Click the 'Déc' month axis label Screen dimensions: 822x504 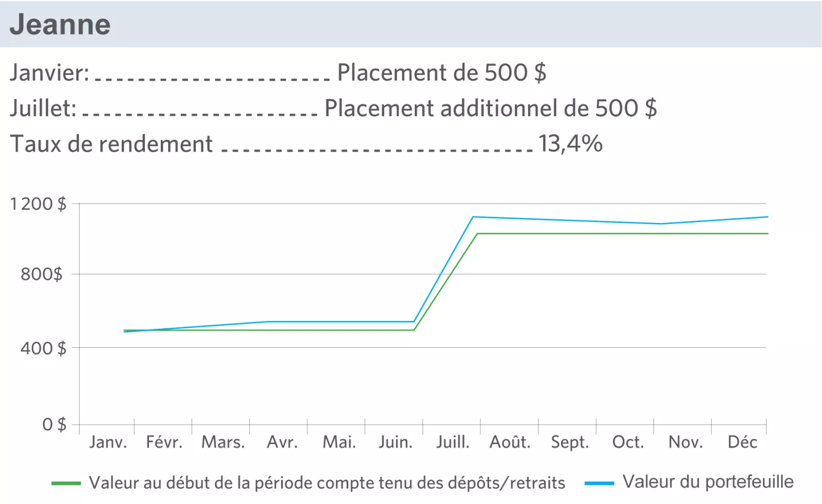coord(742,442)
